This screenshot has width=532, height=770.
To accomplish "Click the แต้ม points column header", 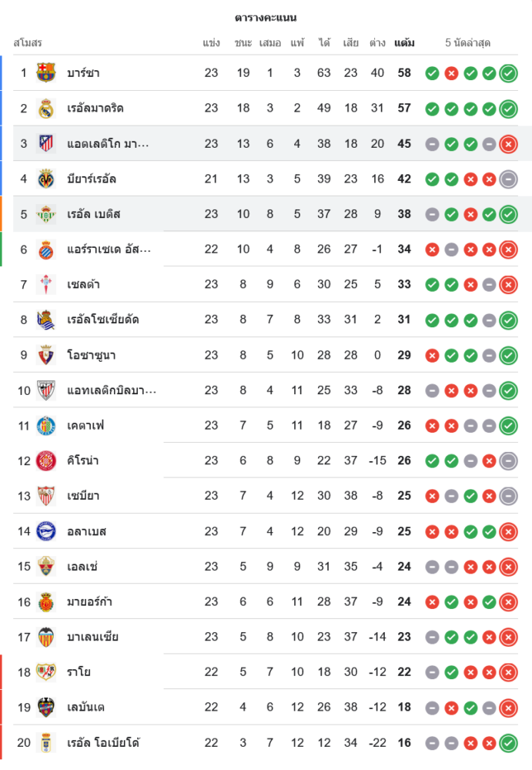I will click(x=404, y=43).
